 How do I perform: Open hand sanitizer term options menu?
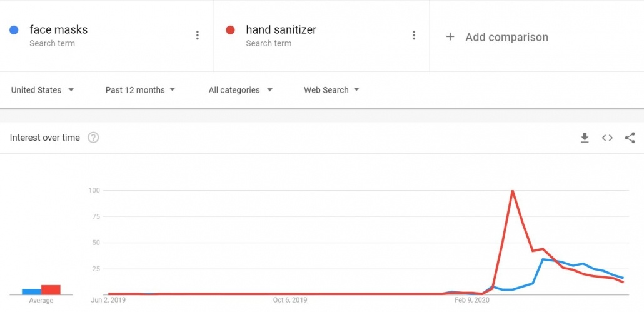coord(414,35)
